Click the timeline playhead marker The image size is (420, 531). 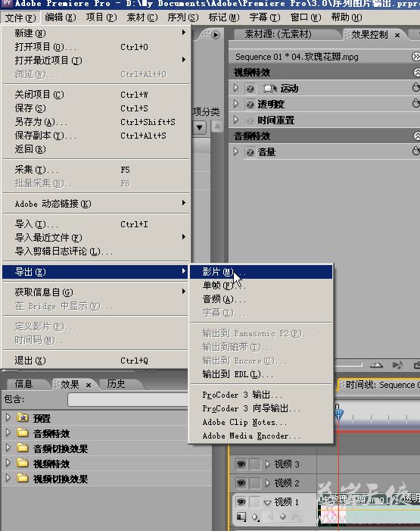(x=339, y=414)
